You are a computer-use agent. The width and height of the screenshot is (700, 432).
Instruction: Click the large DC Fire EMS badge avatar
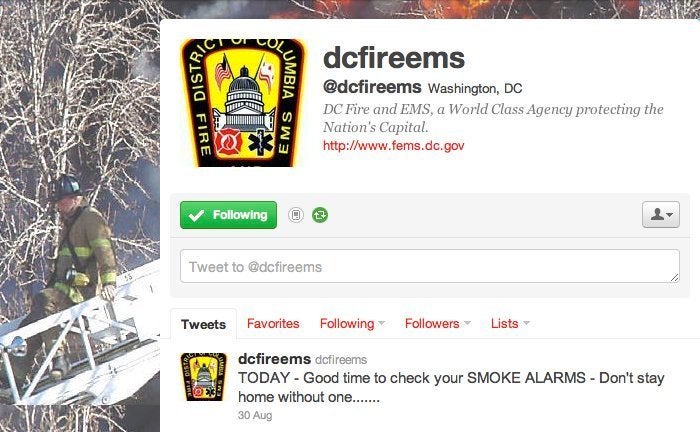[243, 103]
